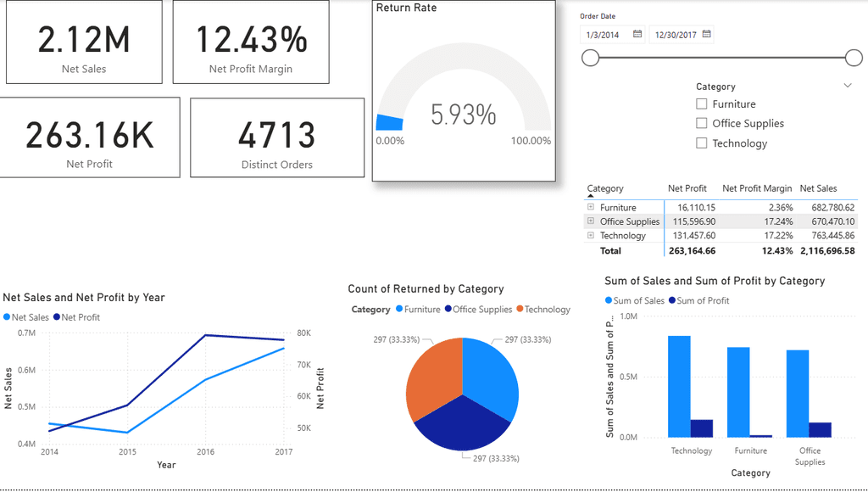The width and height of the screenshot is (868, 492).
Task: Click Furniture legend marker in pie chart
Action: (x=399, y=309)
